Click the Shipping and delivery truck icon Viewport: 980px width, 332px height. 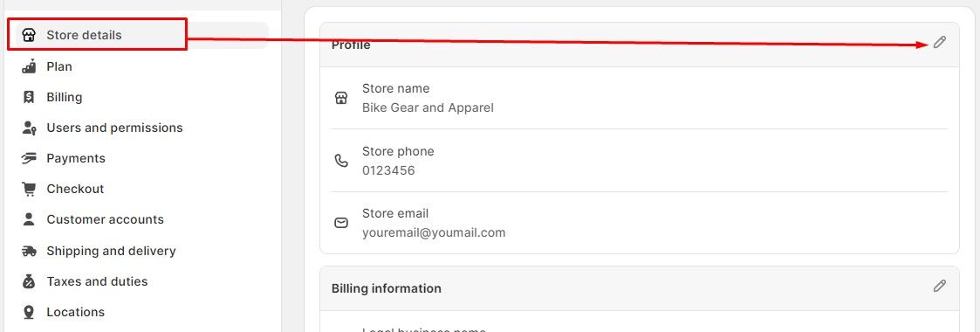click(29, 251)
